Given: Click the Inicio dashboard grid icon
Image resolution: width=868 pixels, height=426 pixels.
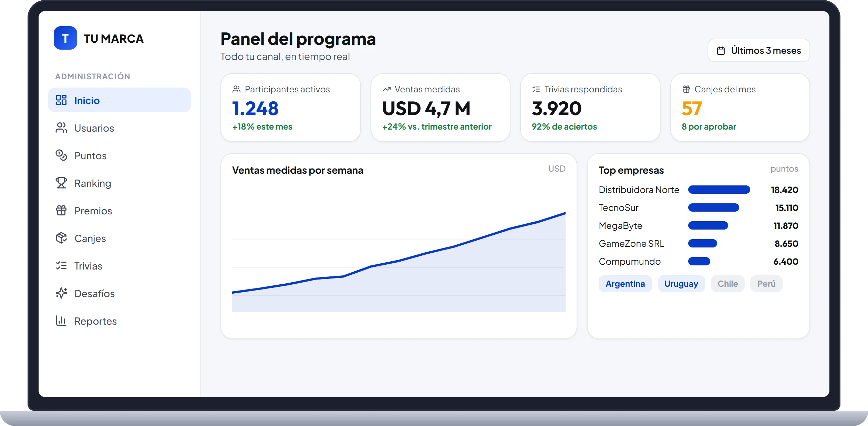Looking at the screenshot, I should tap(61, 100).
